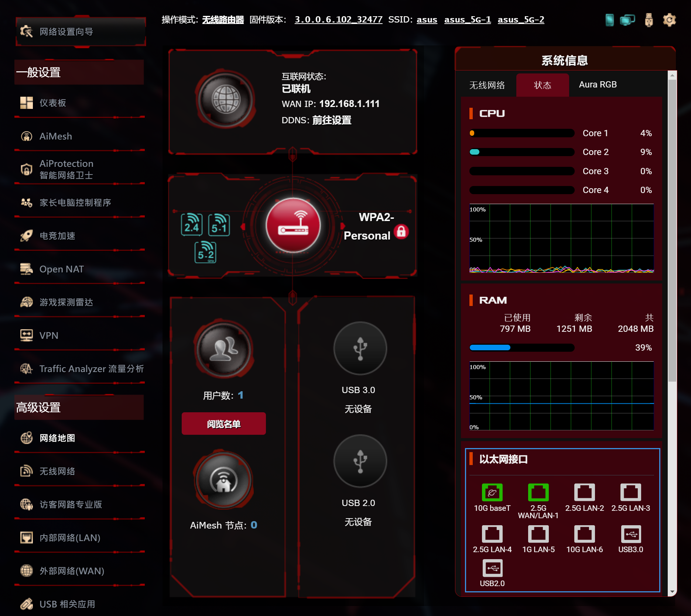Click the AiMesh node icon
This screenshot has width=691, height=616.
[x=223, y=480]
